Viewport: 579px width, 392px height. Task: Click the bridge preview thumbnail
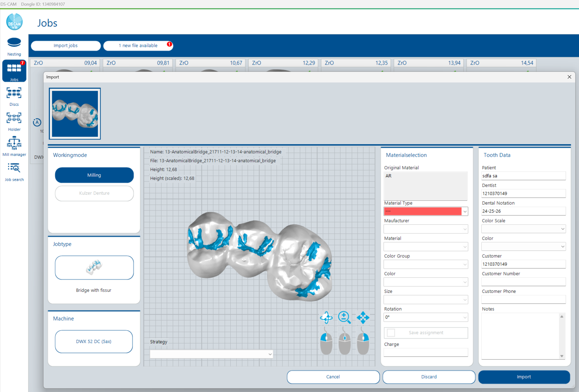[74, 113]
